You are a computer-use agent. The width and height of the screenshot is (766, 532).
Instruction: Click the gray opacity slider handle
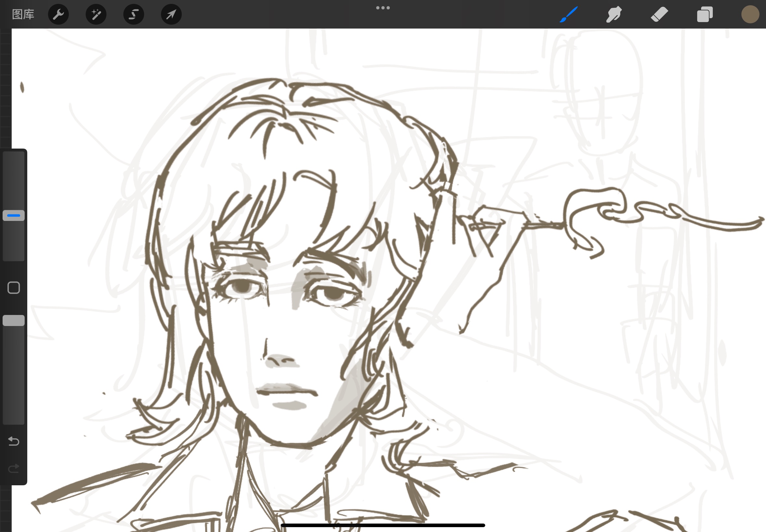click(x=14, y=320)
